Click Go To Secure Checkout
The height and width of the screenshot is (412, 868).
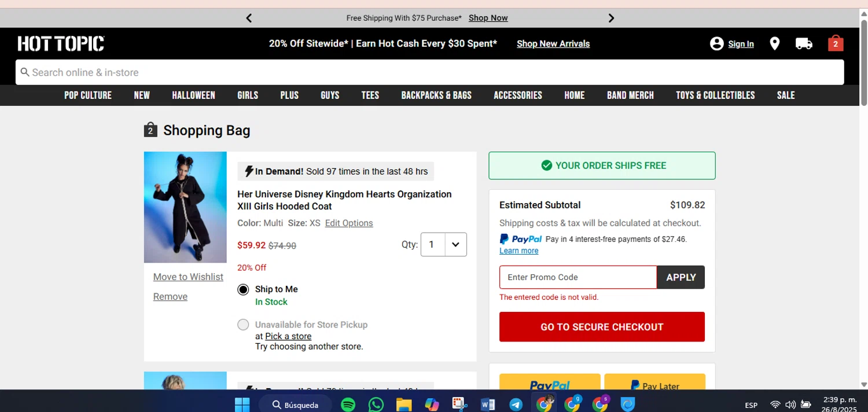pyautogui.click(x=602, y=327)
